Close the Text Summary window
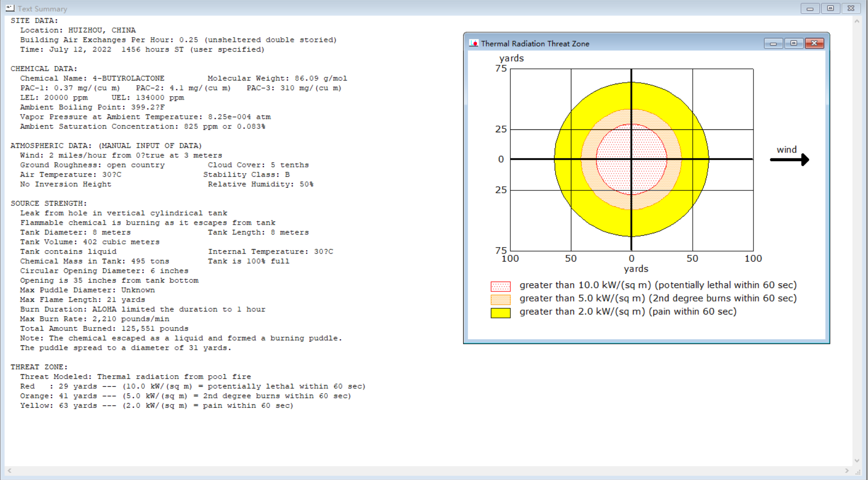 point(851,9)
